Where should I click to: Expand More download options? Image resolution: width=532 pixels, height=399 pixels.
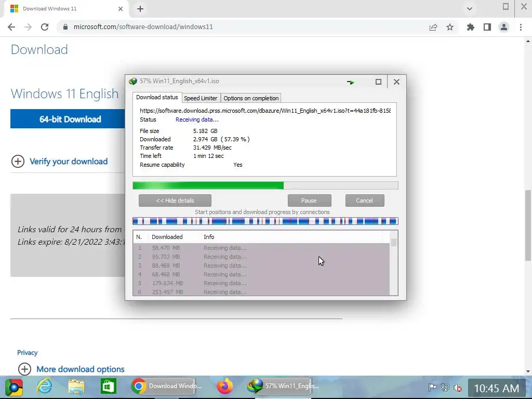coord(71,369)
